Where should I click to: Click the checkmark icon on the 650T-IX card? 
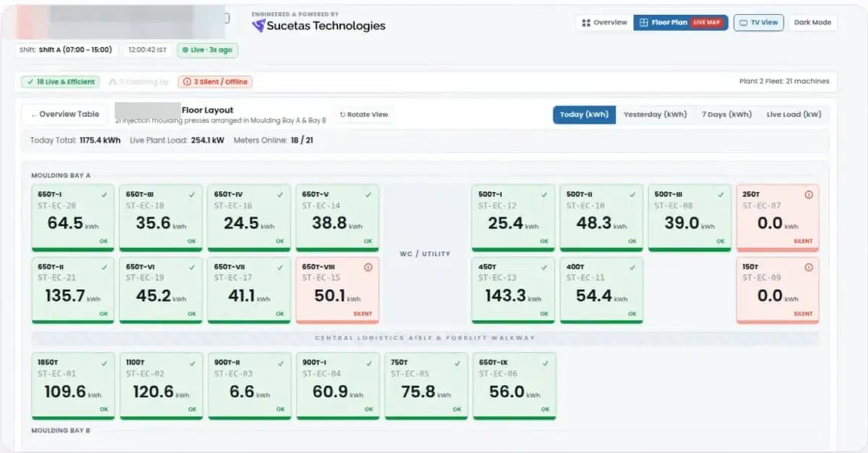click(545, 363)
